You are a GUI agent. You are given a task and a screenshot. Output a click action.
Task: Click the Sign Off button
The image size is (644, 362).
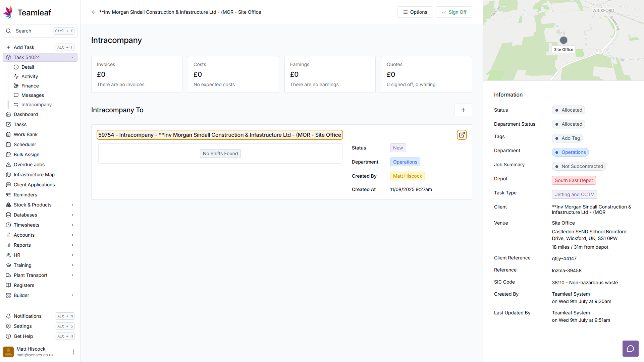click(454, 12)
